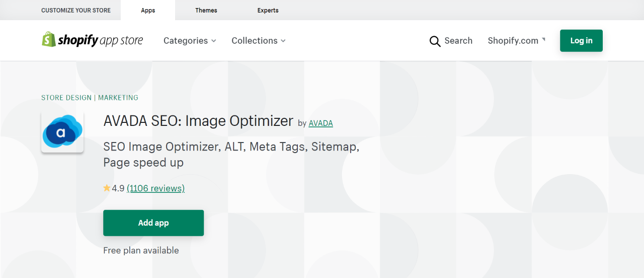Open the Experts tab
Viewport: 644px width, 278px height.
pyautogui.click(x=268, y=10)
